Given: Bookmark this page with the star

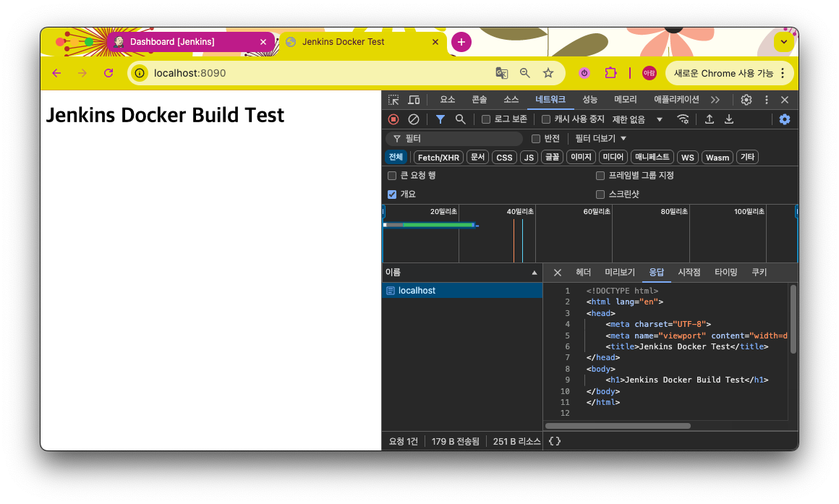Looking at the screenshot, I should pyautogui.click(x=548, y=73).
